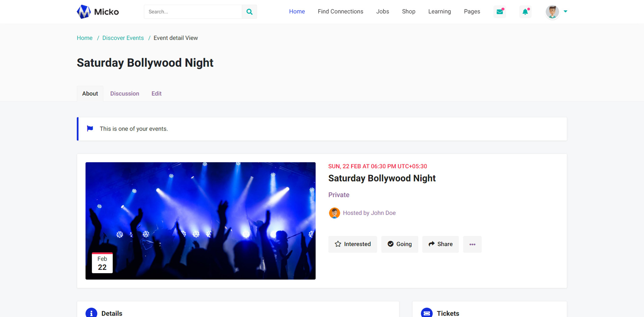Click the host John Doe avatar
The width and height of the screenshot is (644, 317).
click(334, 213)
